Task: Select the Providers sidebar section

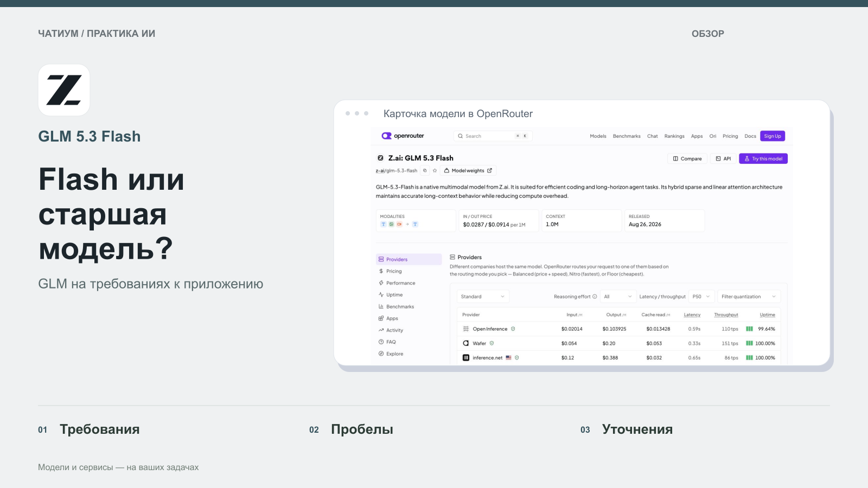Action: (x=409, y=259)
